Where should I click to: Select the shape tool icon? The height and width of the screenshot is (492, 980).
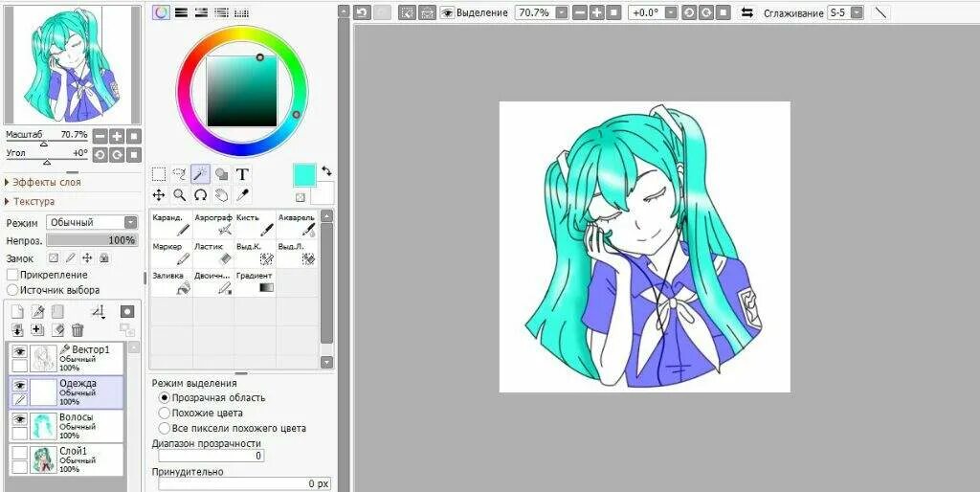click(221, 174)
